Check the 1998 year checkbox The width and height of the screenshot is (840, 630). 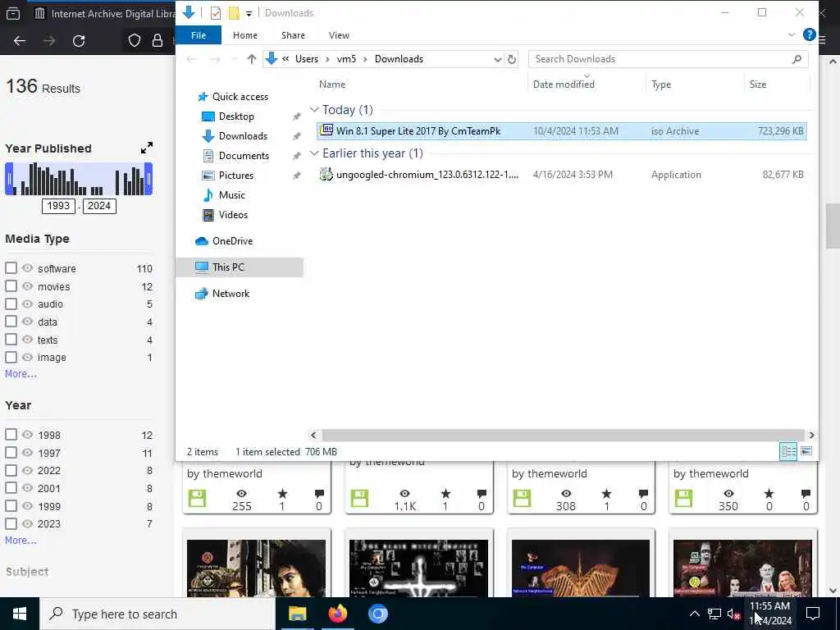pos(11,435)
